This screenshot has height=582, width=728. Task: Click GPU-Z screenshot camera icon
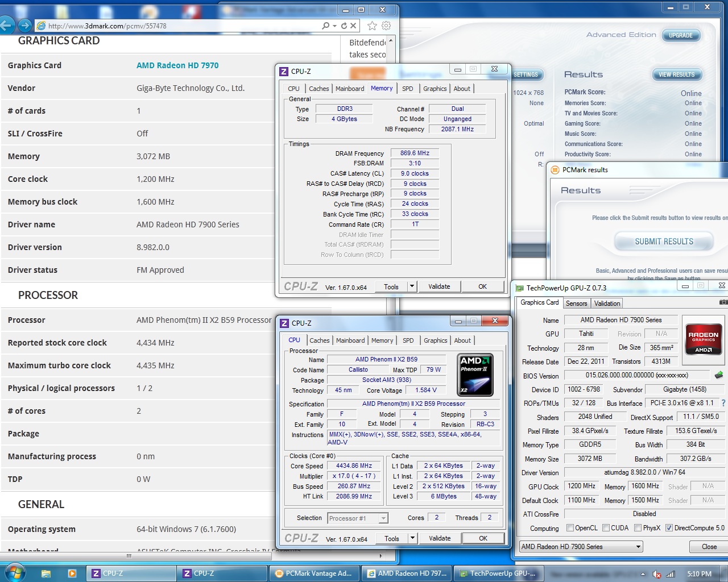[723, 302]
